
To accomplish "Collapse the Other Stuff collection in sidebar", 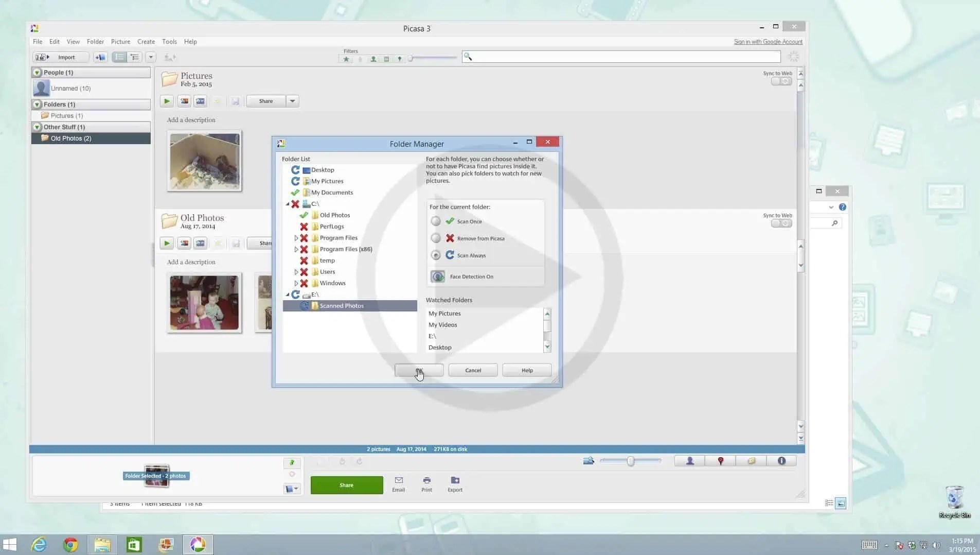I will (x=37, y=127).
